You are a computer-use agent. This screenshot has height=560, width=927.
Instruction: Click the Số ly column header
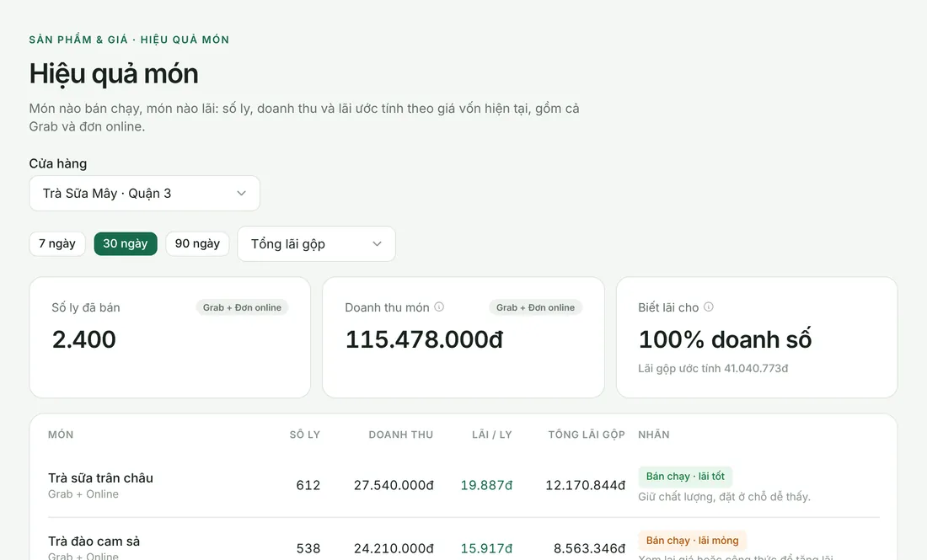click(304, 435)
